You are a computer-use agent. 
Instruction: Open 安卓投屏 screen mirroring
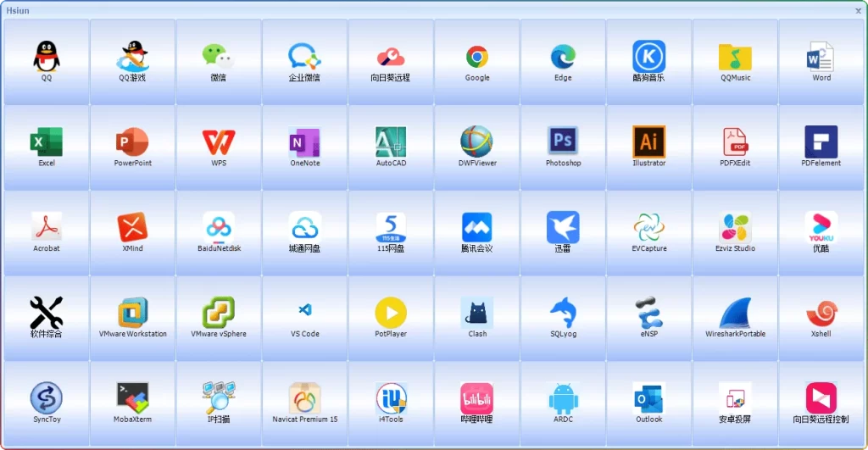(x=735, y=403)
